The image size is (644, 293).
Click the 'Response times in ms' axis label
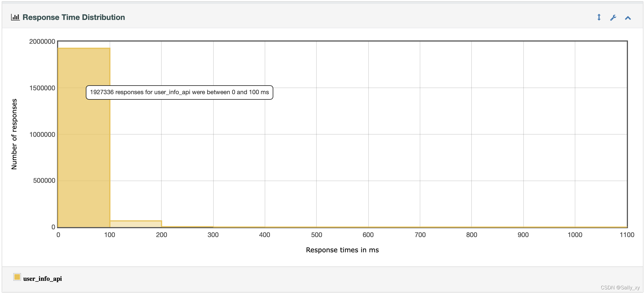pos(342,250)
